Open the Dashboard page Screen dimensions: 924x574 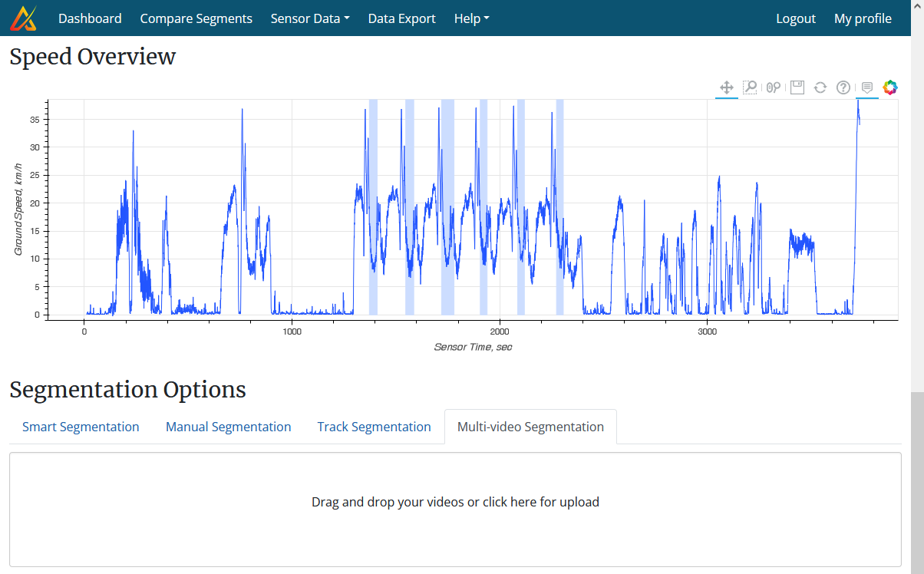click(90, 18)
